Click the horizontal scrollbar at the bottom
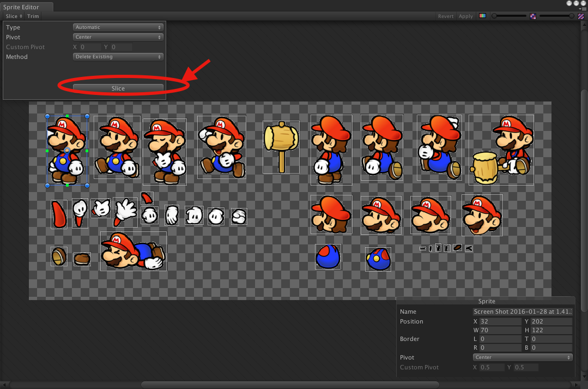 click(x=290, y=385)
